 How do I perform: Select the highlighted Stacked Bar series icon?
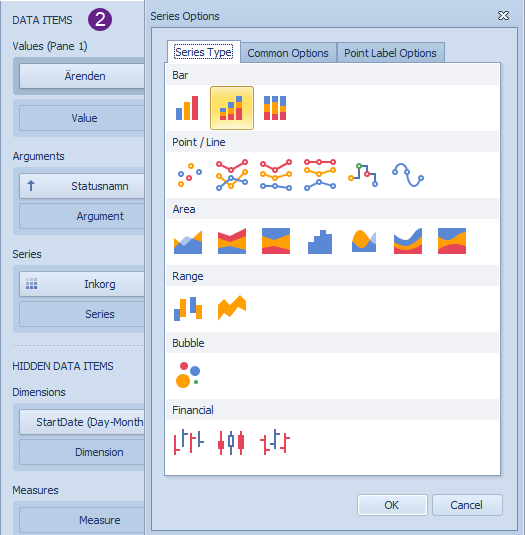tap(232, 108)
